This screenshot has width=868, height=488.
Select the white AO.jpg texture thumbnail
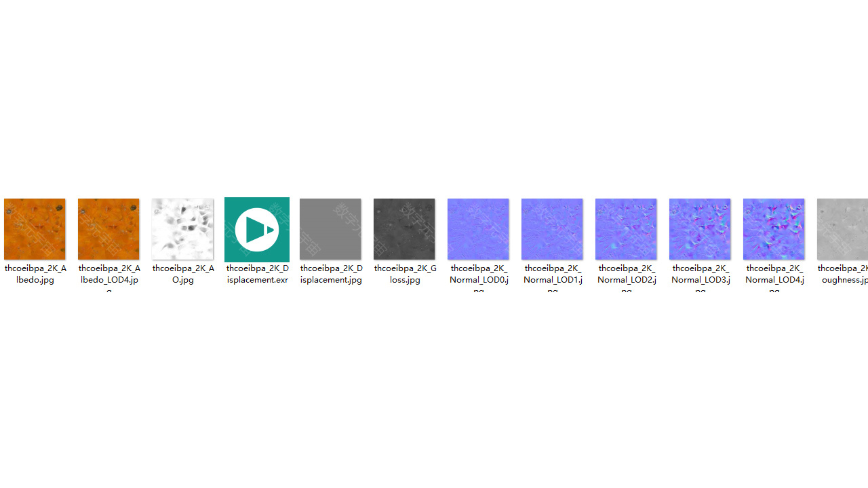pos(182,229)
